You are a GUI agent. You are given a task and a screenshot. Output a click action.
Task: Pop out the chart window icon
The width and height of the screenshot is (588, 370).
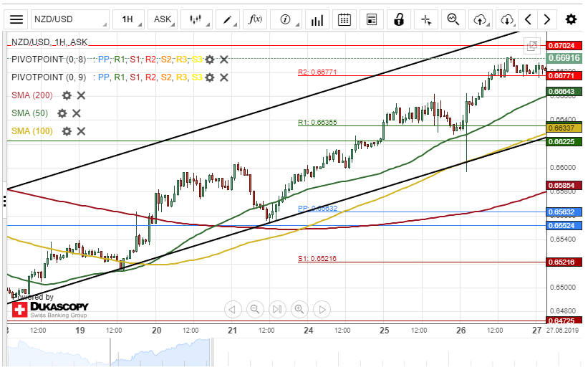click(x=532, y=46)
